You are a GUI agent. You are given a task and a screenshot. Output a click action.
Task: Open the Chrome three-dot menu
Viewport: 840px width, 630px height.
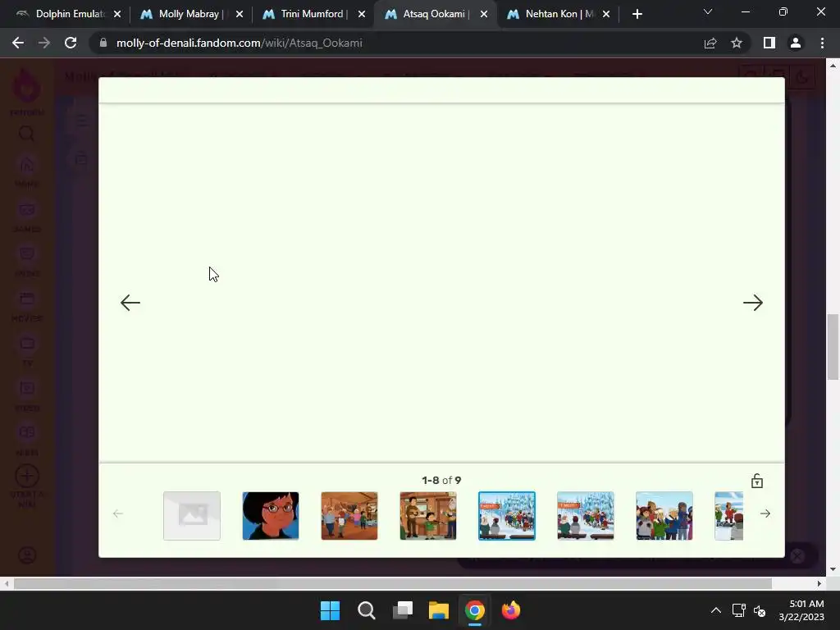822,43
